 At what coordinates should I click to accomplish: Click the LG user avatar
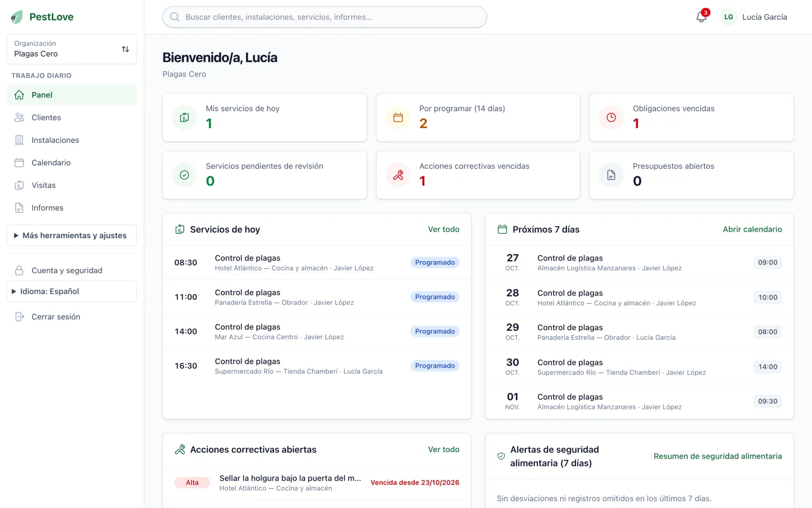click(x=728, y=17)
